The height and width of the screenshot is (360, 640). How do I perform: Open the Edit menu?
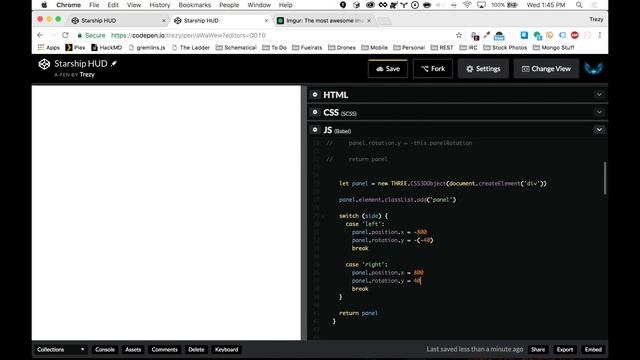113,5
